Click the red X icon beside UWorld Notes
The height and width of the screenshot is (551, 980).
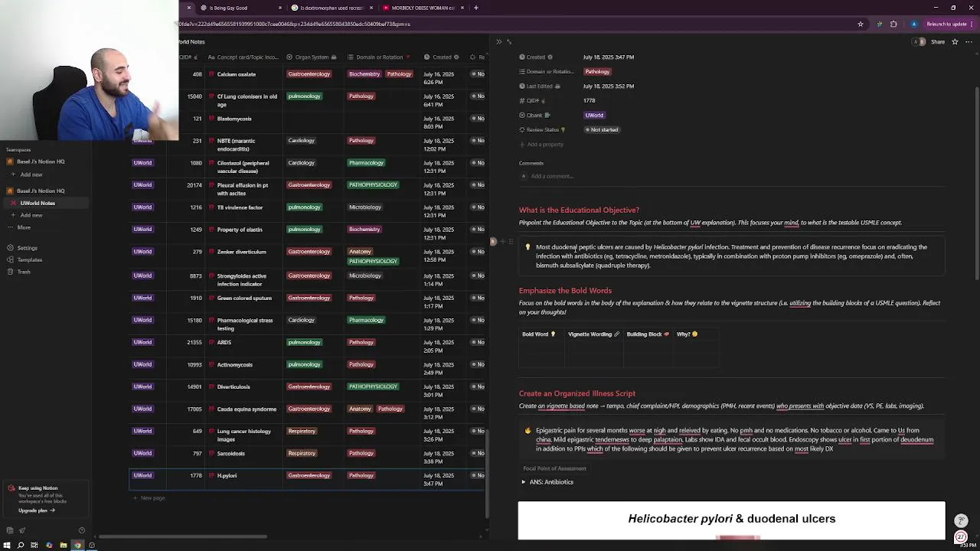tap(13, 203)
